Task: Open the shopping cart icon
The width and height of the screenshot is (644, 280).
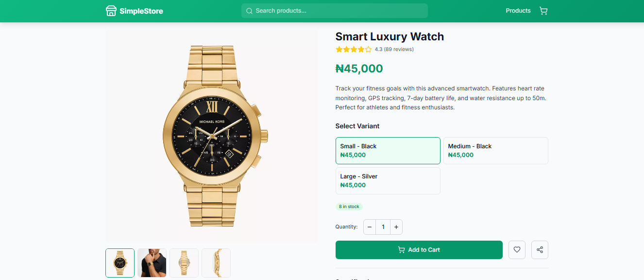Action: 543,10
